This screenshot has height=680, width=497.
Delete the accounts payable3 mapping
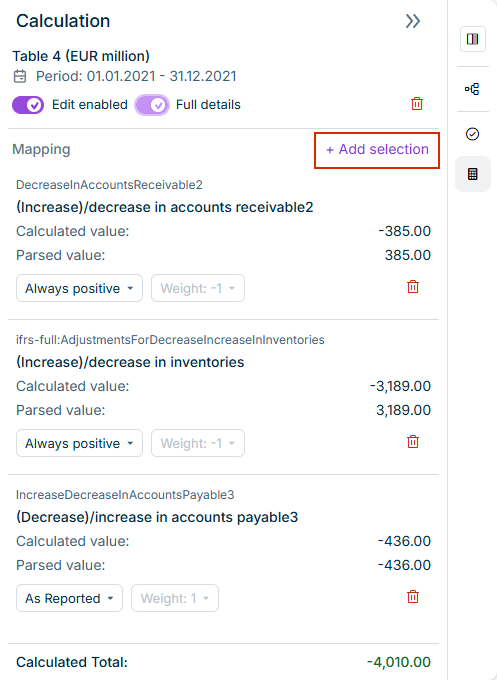(x=413, y=597)
